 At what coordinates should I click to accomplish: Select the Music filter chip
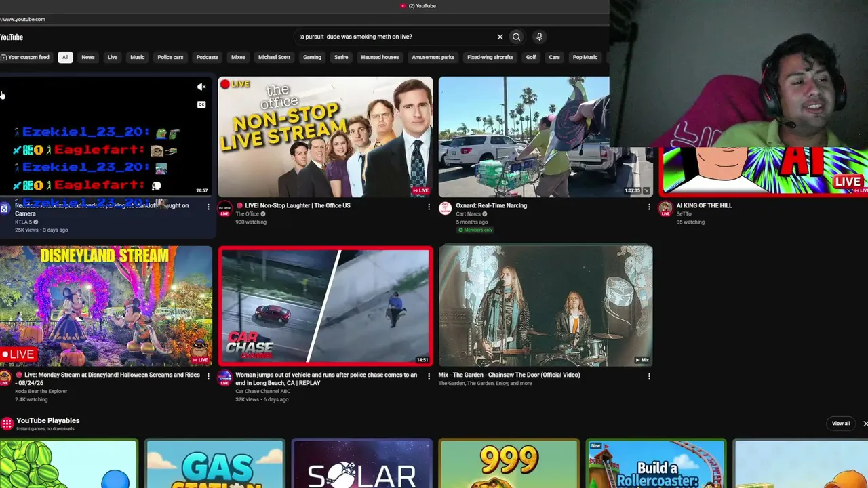pos(138,57)
